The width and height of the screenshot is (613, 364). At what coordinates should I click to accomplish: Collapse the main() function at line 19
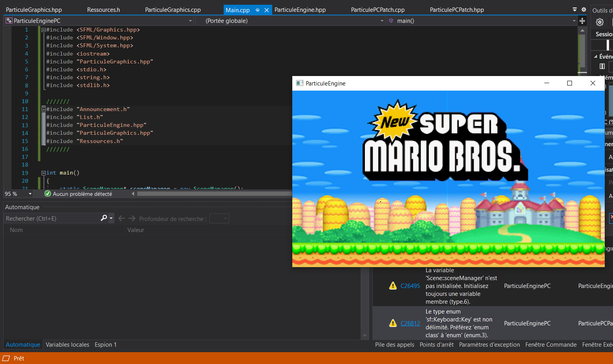tap(43, 173)
